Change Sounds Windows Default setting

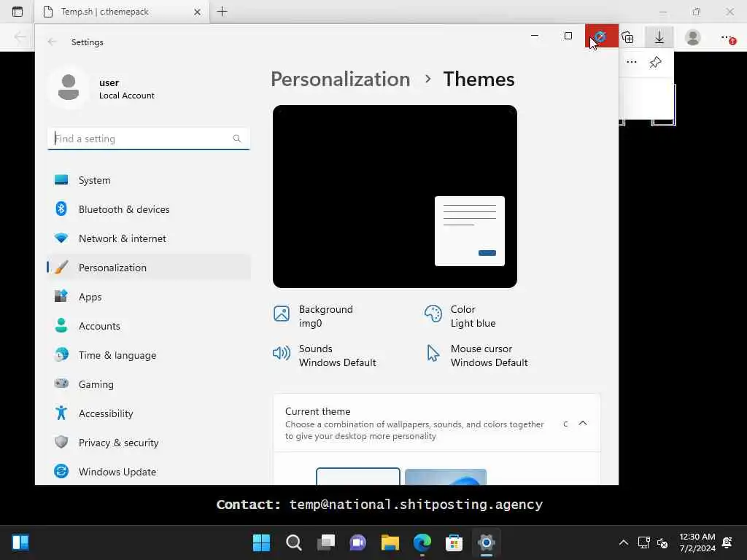(x=325, y=355)
